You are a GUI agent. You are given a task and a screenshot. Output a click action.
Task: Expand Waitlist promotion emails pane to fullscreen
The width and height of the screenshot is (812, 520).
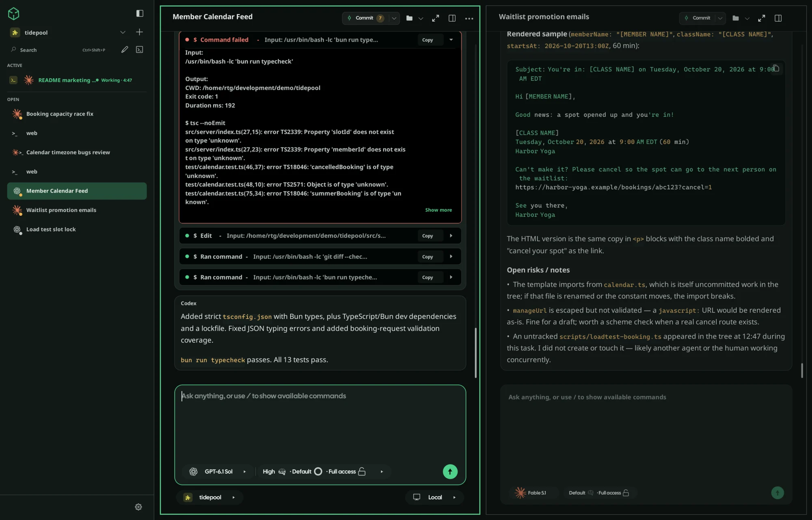coord(762,18)
